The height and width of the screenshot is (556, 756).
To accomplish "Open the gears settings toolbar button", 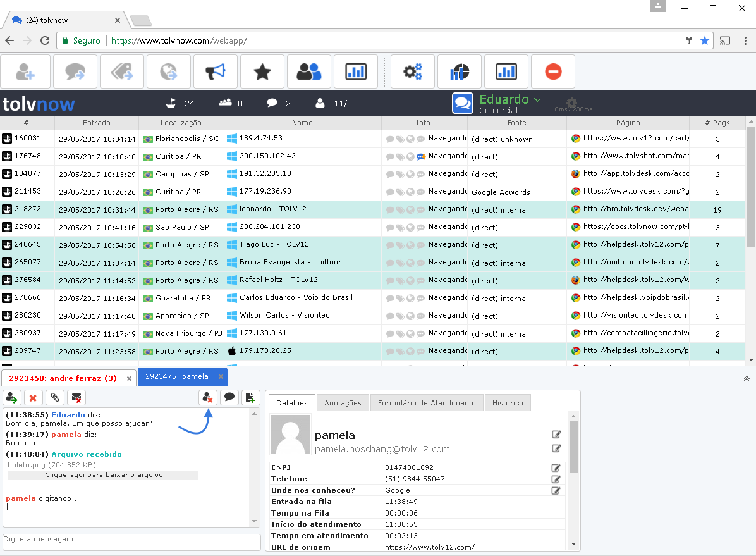I will pyautogui.click(x=413, y=72).
